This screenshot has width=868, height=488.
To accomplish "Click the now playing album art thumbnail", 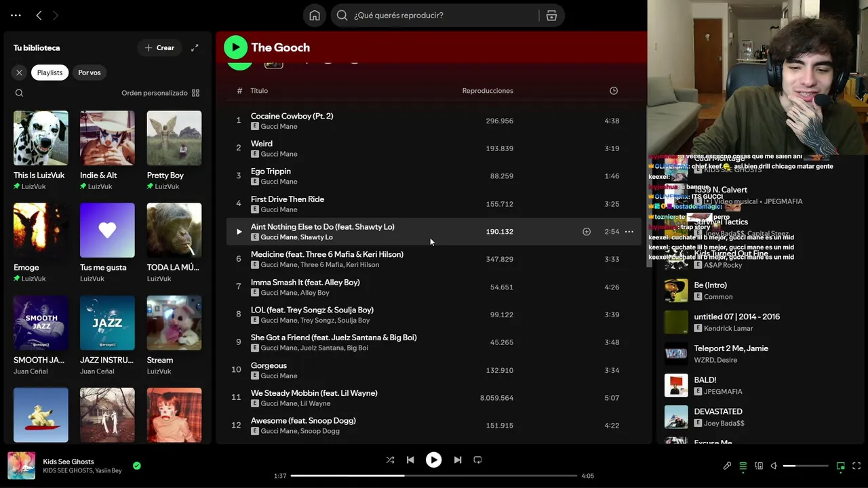I will tap(21, 466).
